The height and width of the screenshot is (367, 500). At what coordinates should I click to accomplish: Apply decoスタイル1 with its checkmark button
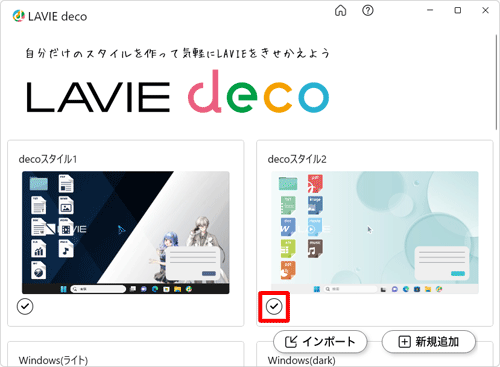(x=25, y=306)
